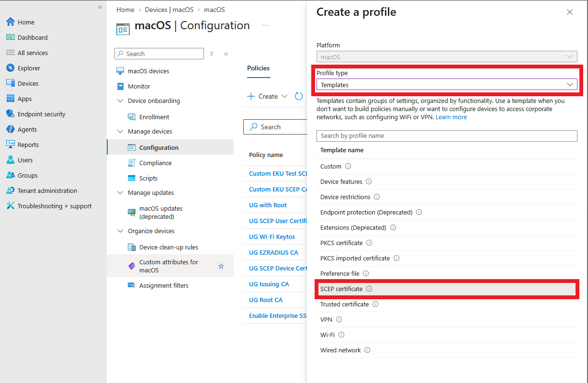Click the Agents icon
588x383 pixels.
pos(11,129)
